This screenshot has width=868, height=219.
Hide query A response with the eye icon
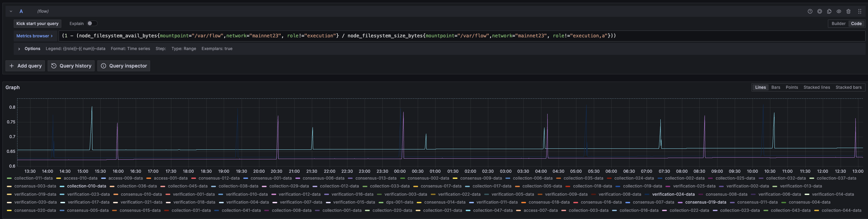[x=839, y=11]
